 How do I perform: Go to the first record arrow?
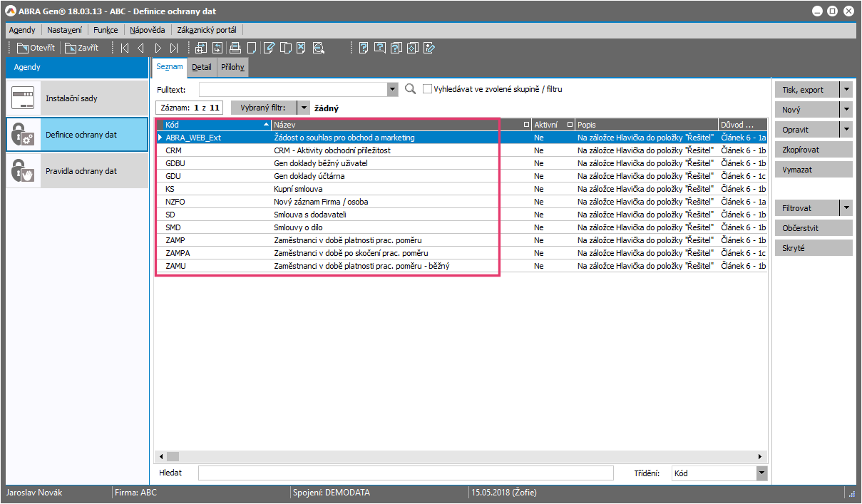tap(125, 48)
